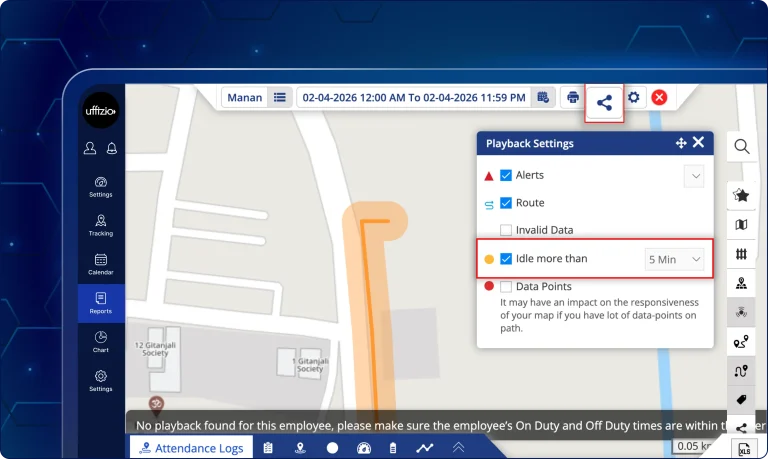Screen dimensions: 768x459
Task: Expand bottom panel with double-chevron arrow
Action: (x=458, y=448)
